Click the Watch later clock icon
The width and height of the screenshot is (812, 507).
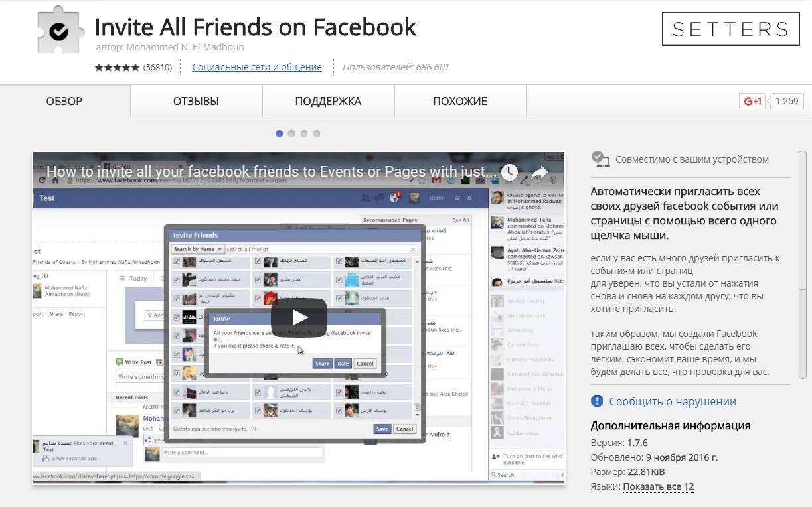509,173
